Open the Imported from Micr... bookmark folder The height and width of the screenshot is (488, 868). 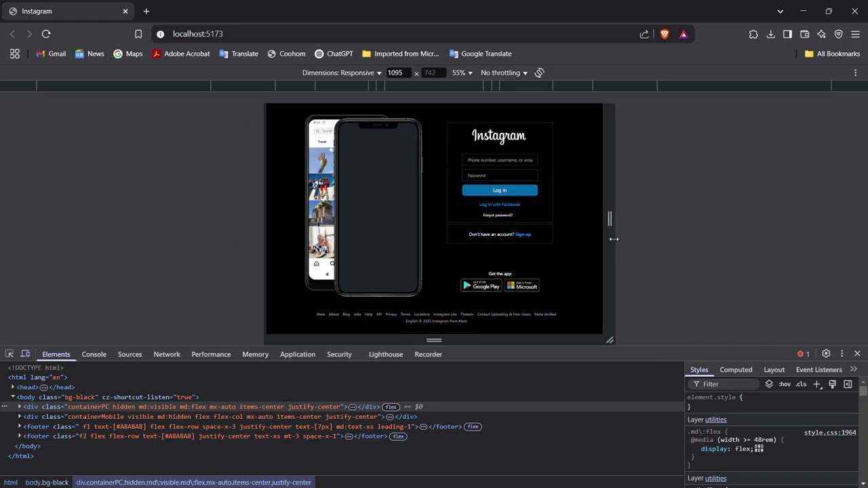[x=401, y=54]
